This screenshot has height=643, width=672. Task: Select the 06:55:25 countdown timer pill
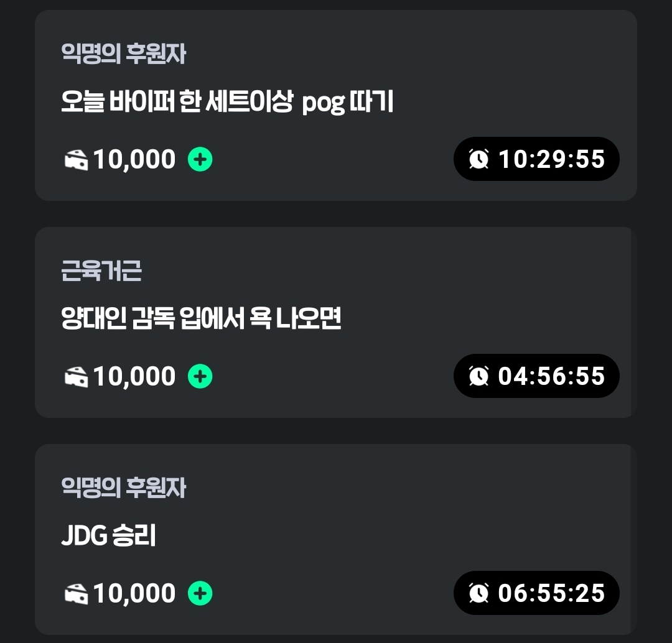point(536,593)
